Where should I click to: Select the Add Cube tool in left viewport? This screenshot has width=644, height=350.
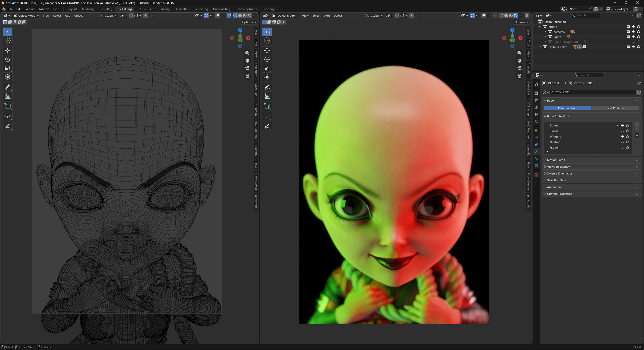click(8, 106)
